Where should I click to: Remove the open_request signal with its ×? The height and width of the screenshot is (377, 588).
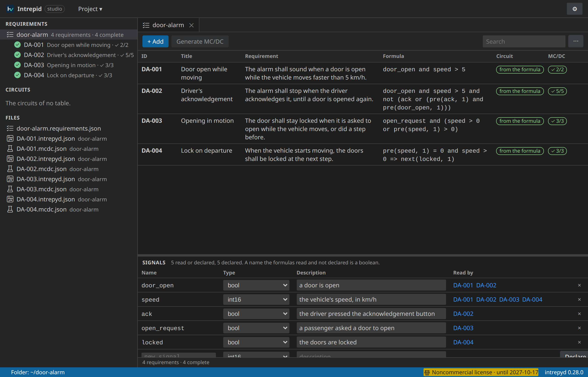[579, 328]
